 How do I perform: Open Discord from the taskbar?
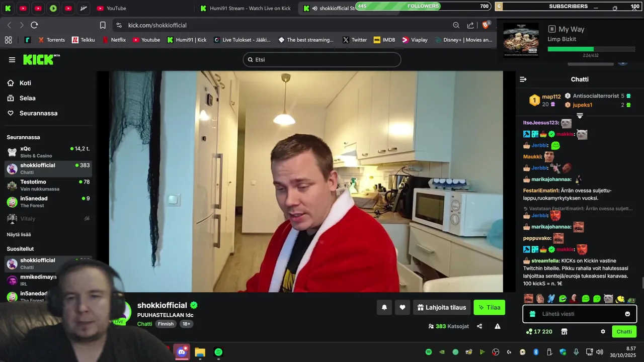[x=182, y=352]
